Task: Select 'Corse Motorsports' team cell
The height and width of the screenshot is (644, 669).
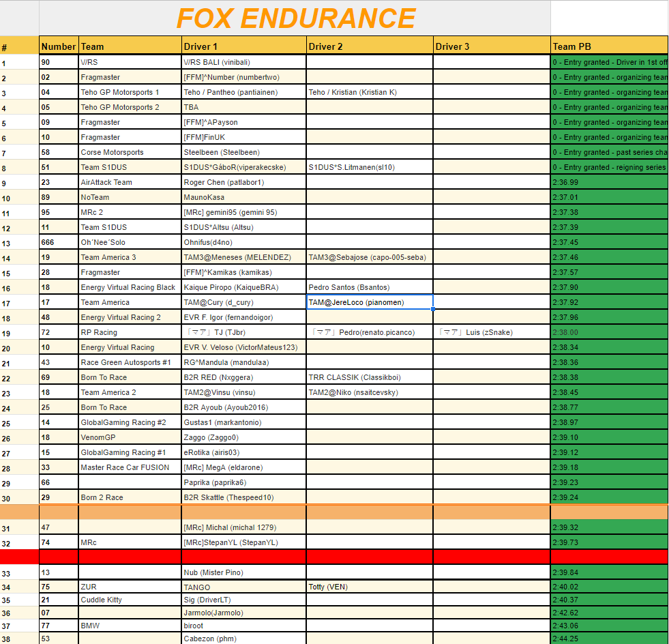Action: tap(130, 152)
